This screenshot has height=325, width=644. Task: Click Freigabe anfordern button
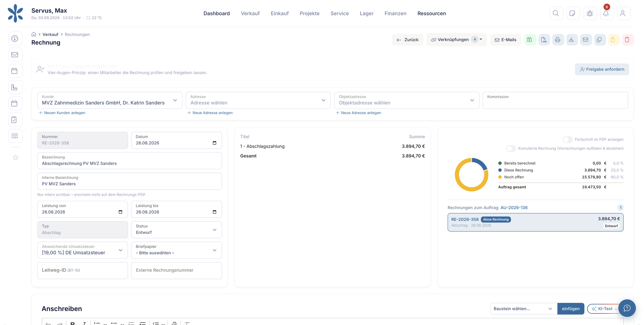pos(602,69)
